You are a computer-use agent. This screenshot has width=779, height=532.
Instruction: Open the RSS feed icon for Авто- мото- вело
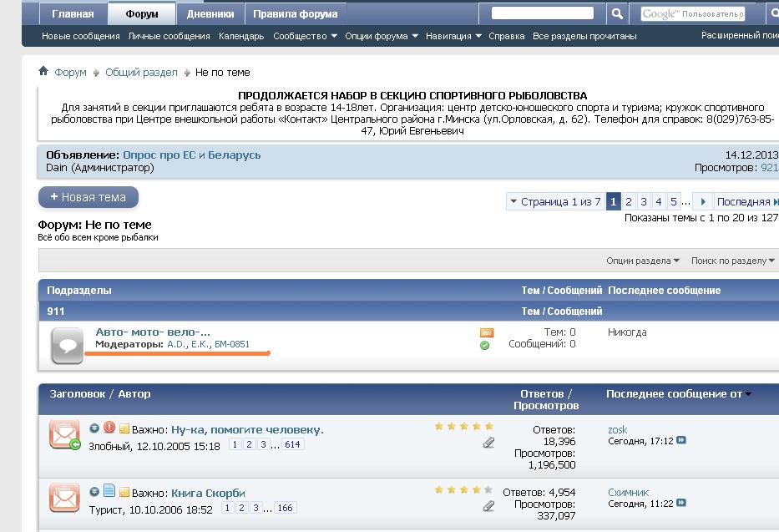pyautogui.click(x=486, y=332)
